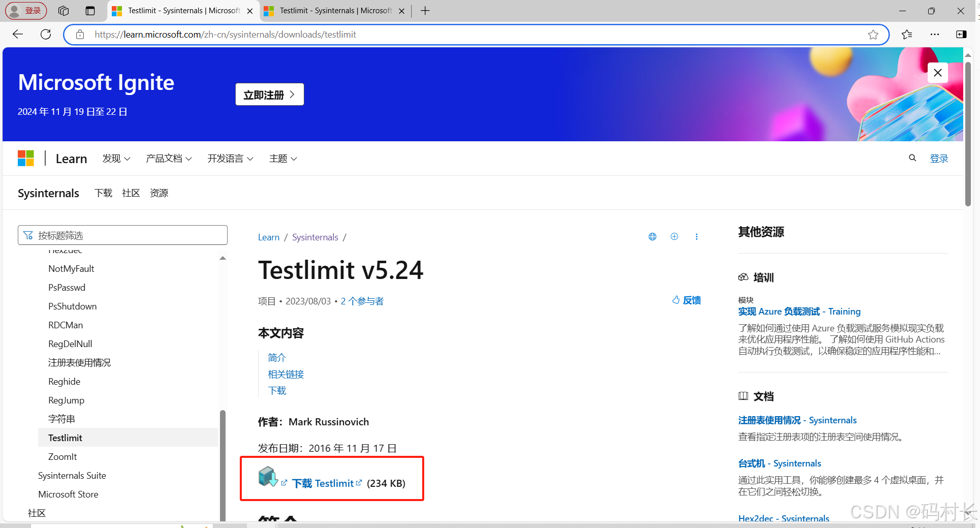The height and width of the screenshot is (528, 980).
Task: Select ZoomIt in the sidebar
Action: click(62, 457)
